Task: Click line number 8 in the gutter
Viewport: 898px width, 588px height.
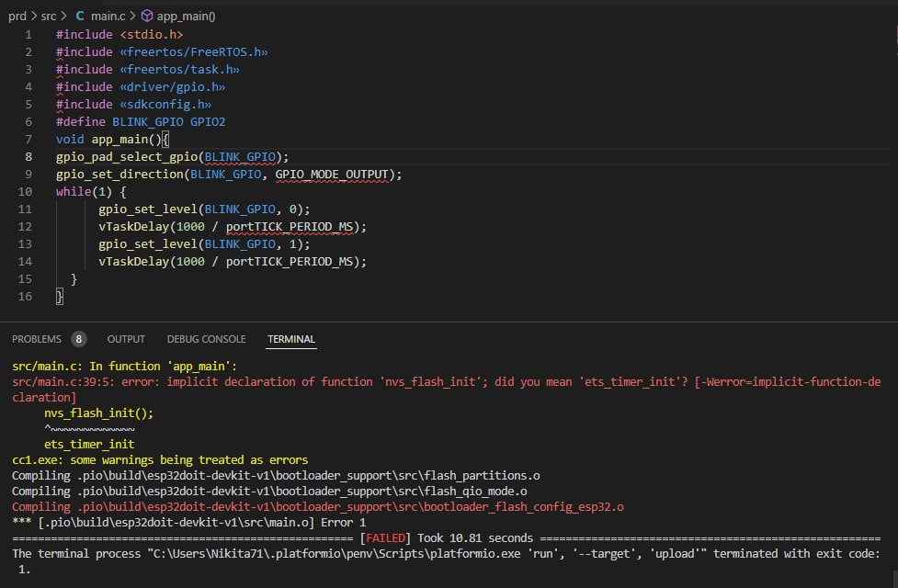Action: click(30, 156)
